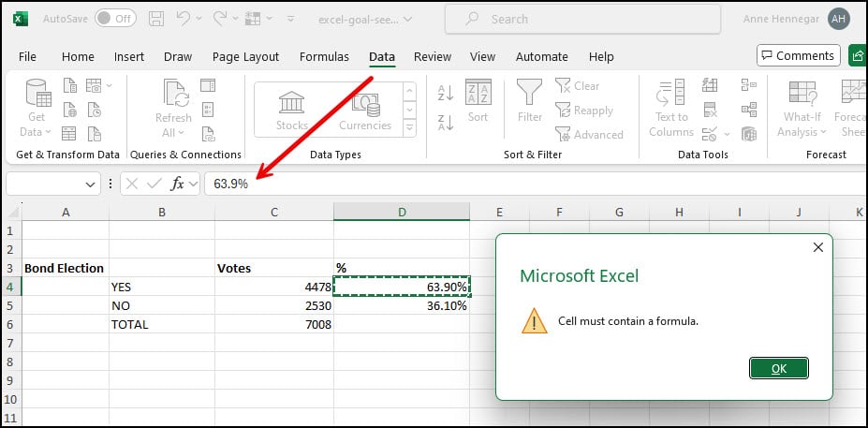Screen dimensions: 868x428
Task: Expand the Name Box dropdown
Action: coord(90,184)
